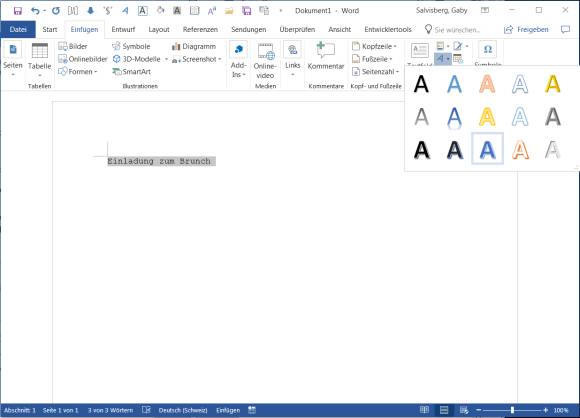
Task: Click the Freigeben share button
Action: [x=526, y=30]
